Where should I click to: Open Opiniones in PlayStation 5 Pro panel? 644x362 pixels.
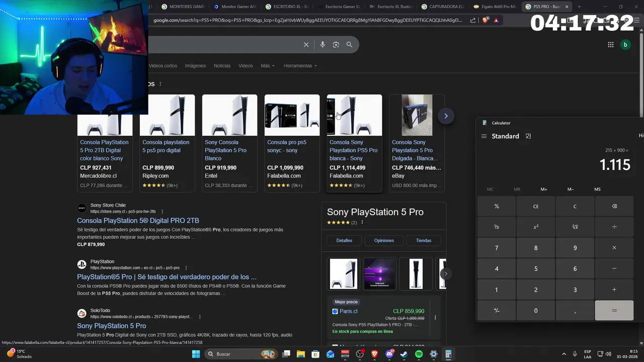point(384,240)
